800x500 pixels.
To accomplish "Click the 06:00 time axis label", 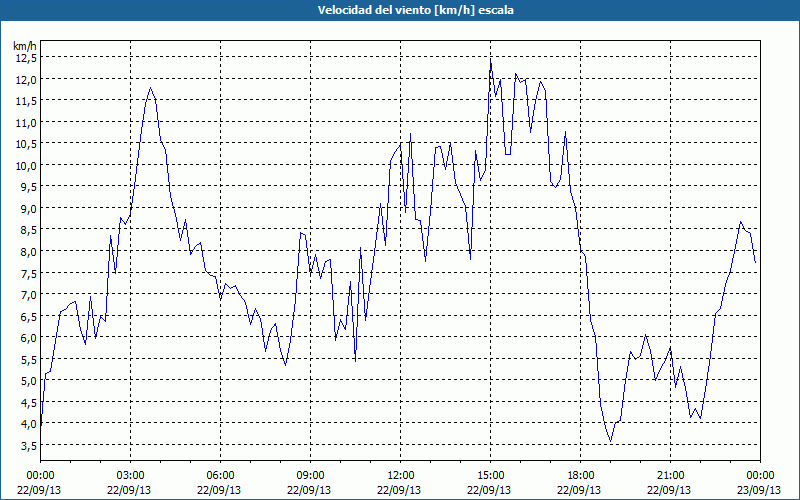I will tap(220, 476).
